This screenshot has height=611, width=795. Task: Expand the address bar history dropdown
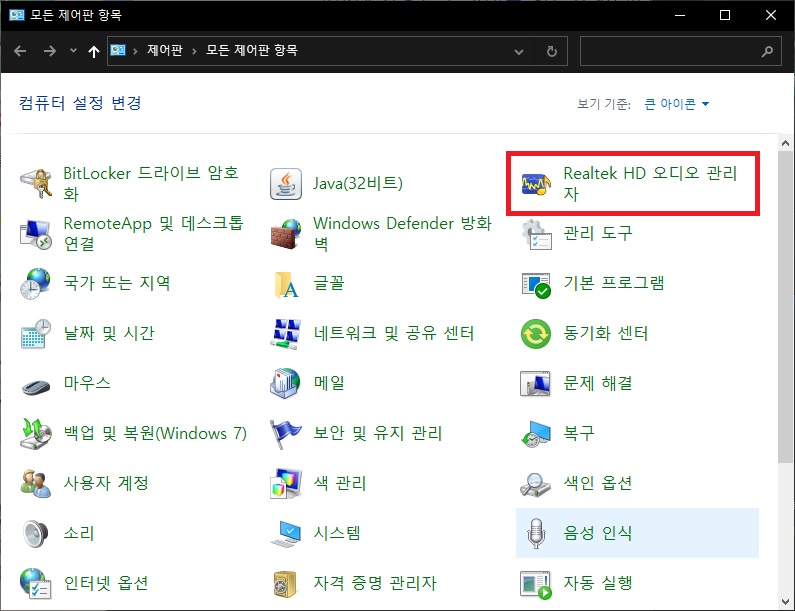[519, 51]
